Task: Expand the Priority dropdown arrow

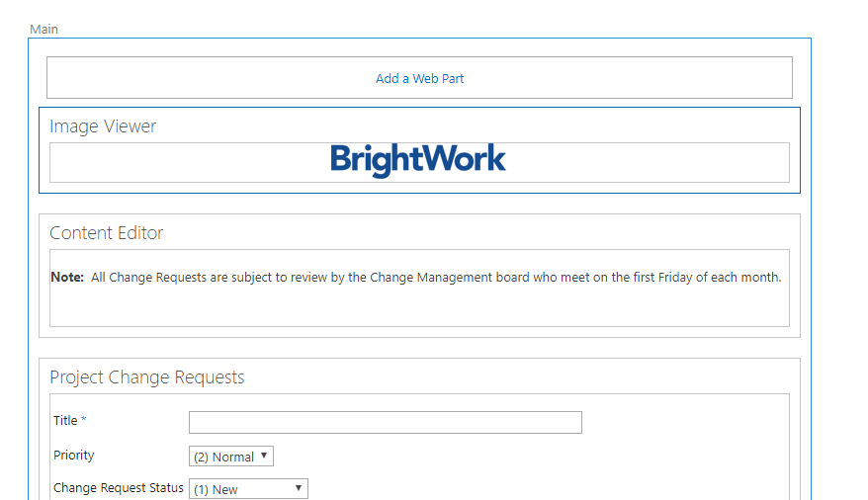Action: [x=264, y=457]
